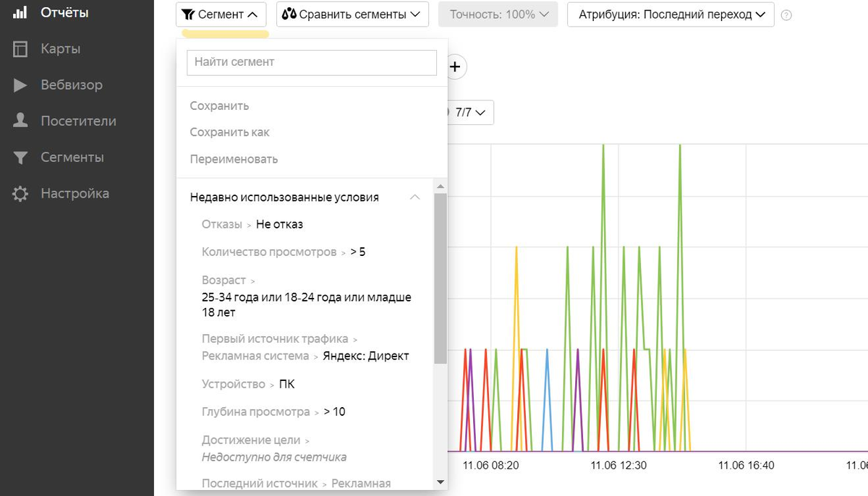This screenshot has width=868, height=496.
Task: Click the Найти сегмент search field
Action: click(x=312, y=62)
